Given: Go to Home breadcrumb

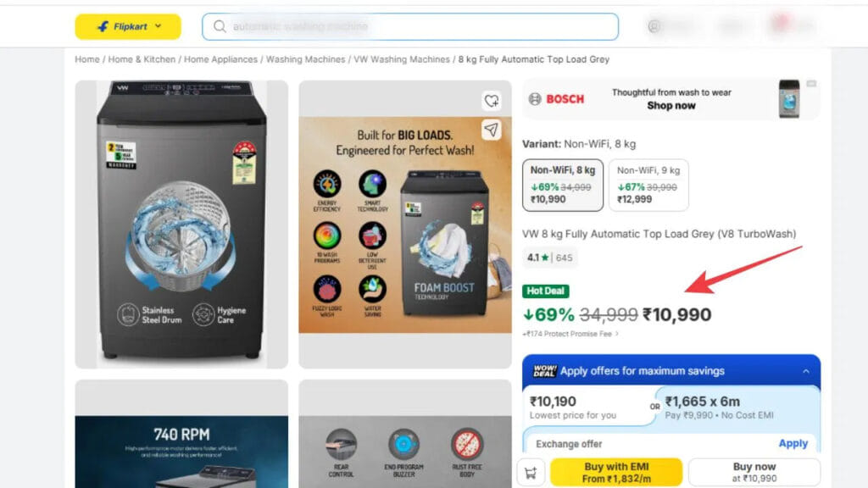Looking at the screenshot, I should point(87,59).
